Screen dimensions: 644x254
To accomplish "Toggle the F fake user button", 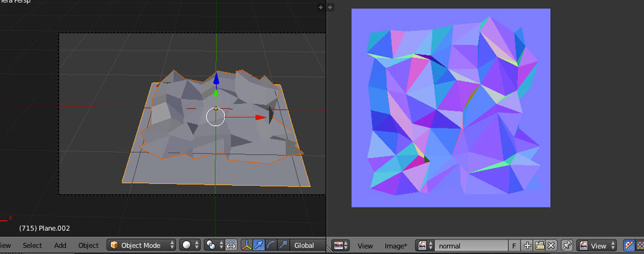I will [x=514, y=245].
